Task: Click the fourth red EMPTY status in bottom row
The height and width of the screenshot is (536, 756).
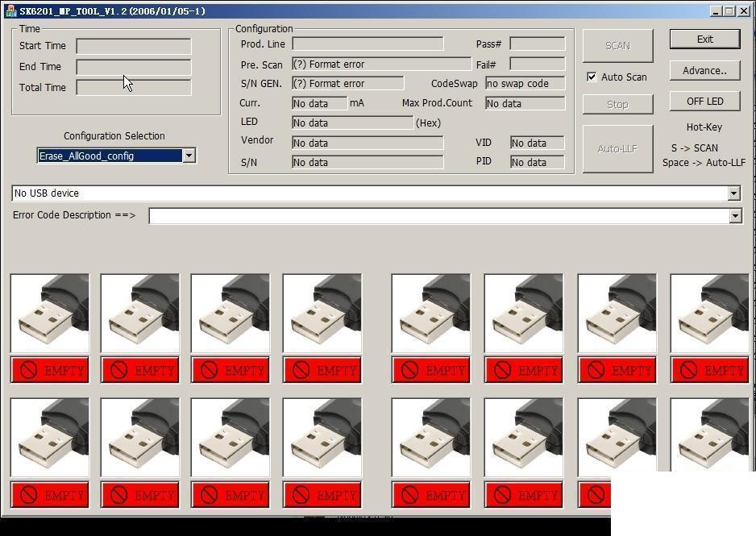Action: [322, 495]
